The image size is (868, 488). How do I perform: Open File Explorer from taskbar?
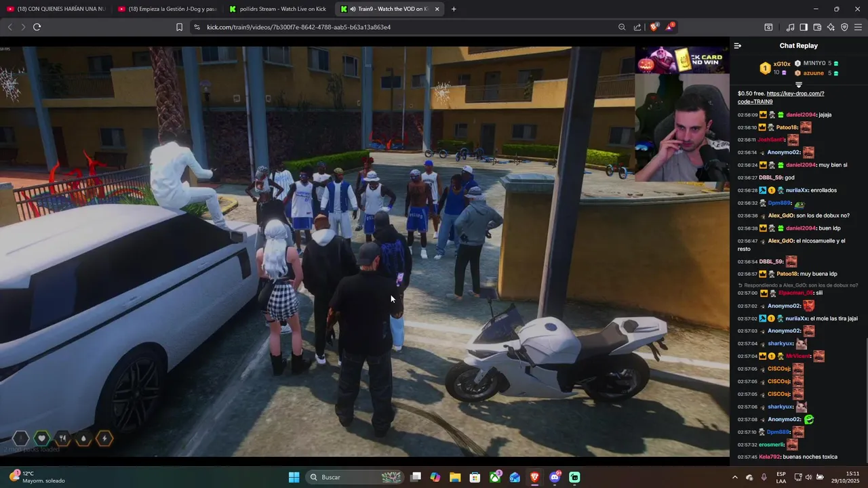[x=455, y=477]
